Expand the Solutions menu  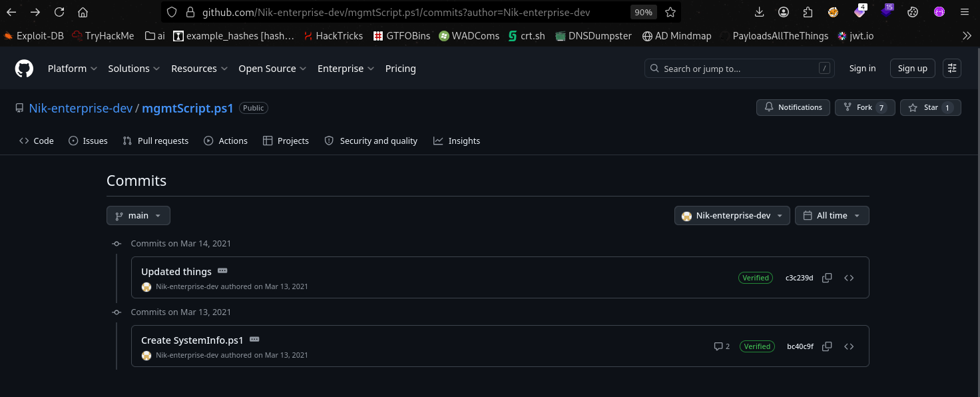(x=134, y=69)
